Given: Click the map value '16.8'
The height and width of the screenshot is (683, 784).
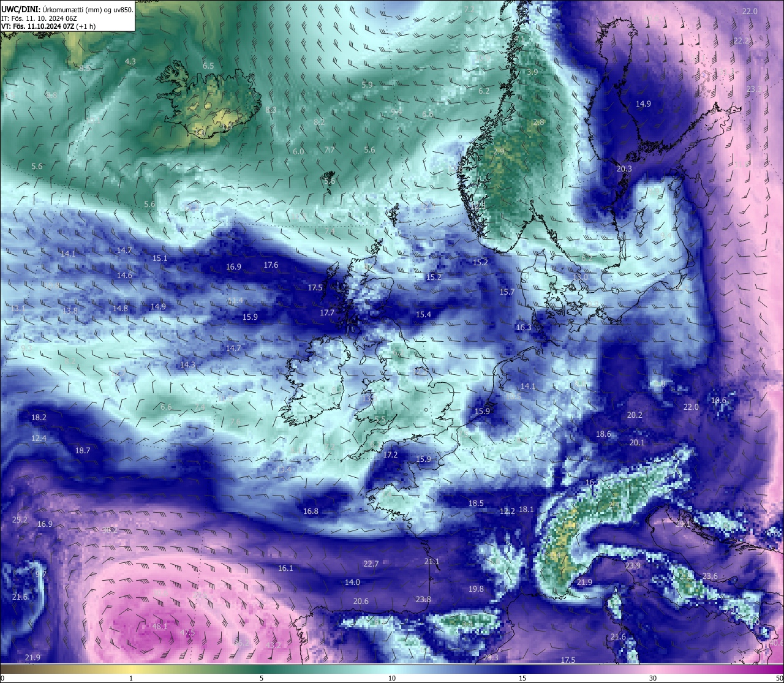Looking at the screenshot, I should 311,511.
